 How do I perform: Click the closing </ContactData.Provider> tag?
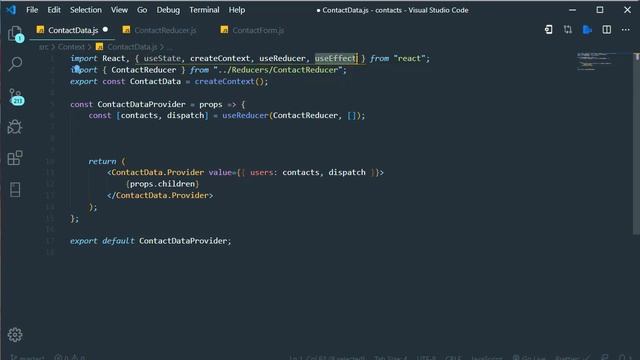coord(160,195)
